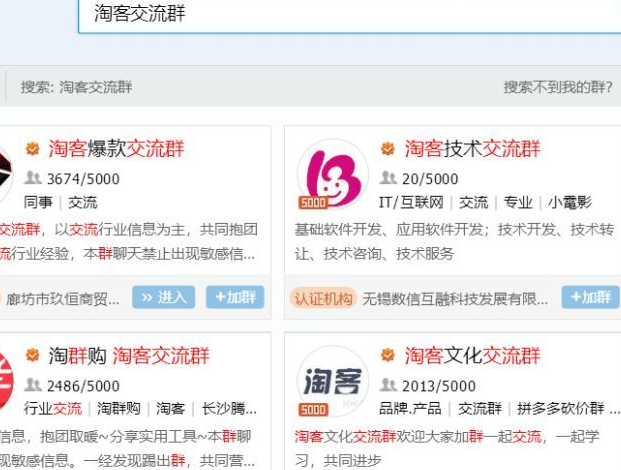Click verified badge beside 淘客技术交流群
The height and width of the screenshot is (470, 621).
point(388,149)
